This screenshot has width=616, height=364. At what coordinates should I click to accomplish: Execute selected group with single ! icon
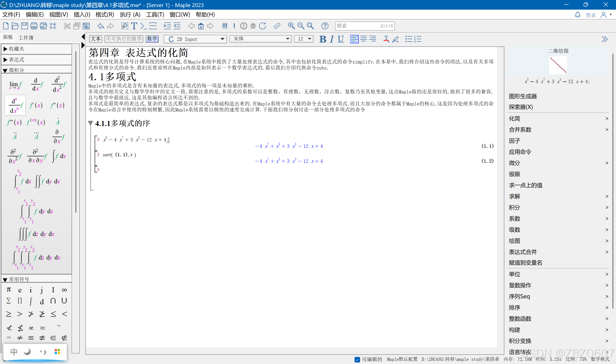(x=234, y=26)
